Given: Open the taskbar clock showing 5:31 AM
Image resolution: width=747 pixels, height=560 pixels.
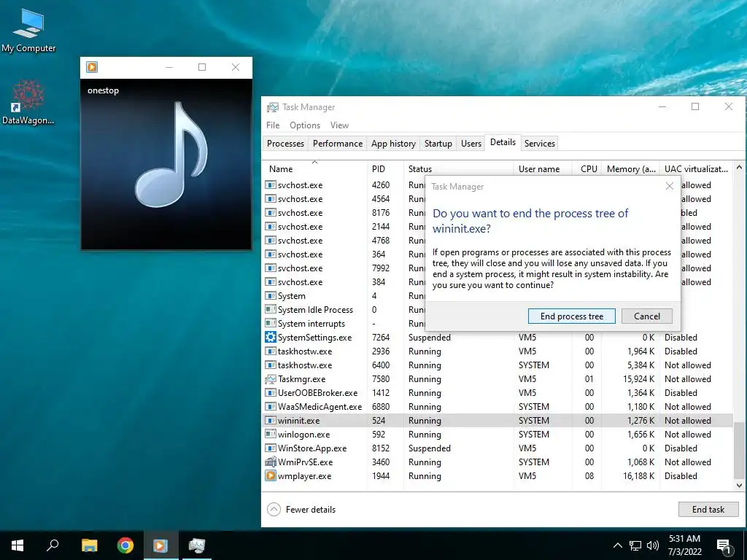Looking at the screenshot, I should pyautogui.click(x=684, y=545).
